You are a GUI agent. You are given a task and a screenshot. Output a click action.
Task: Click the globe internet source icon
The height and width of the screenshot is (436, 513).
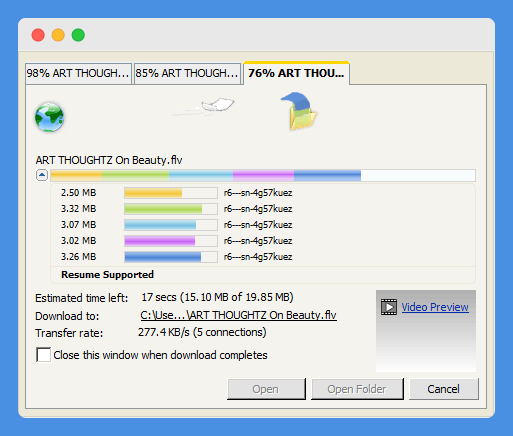[x=49, y=117]
